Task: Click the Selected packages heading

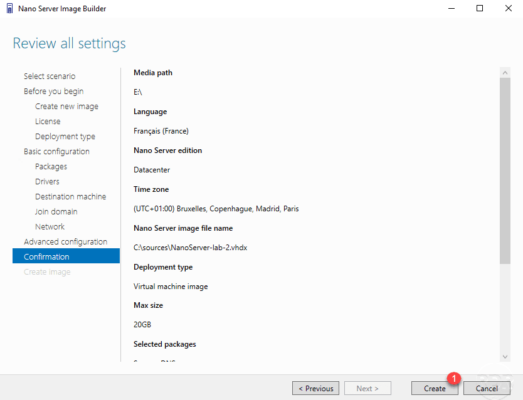Action: coord(165,344)
